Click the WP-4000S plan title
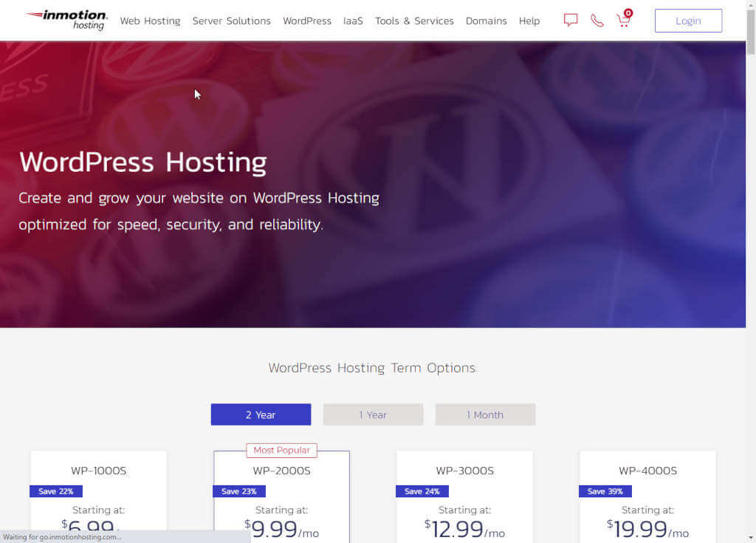756x543 pixels. click(648, 471)
